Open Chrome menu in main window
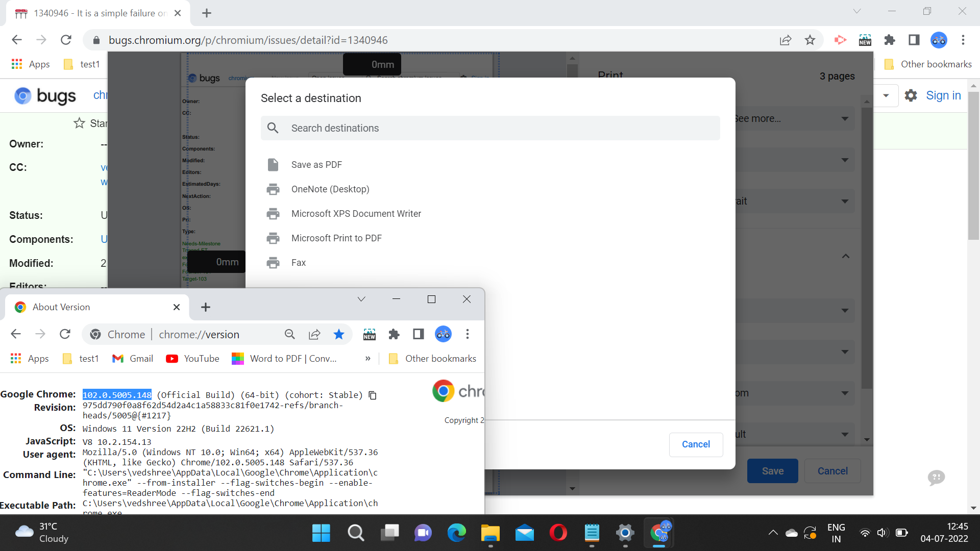 point(963,40)
